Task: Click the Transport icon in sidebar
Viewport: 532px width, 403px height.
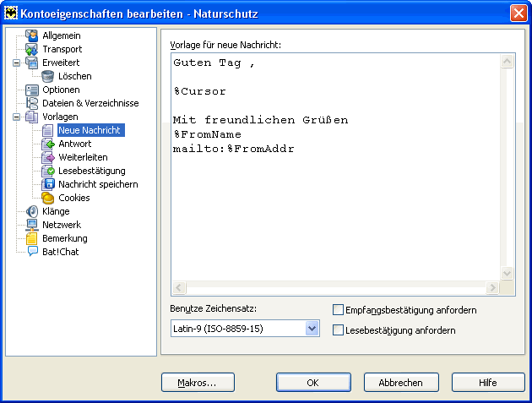Action: 32,49
